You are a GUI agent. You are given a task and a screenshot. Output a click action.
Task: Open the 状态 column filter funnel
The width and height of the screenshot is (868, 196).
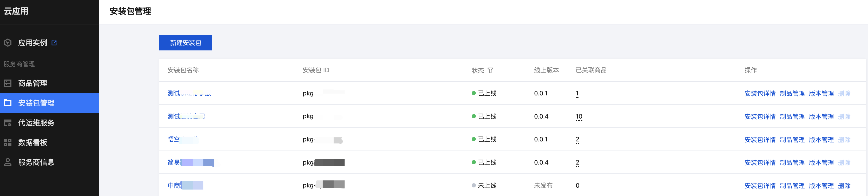click(x=490, y=70)
